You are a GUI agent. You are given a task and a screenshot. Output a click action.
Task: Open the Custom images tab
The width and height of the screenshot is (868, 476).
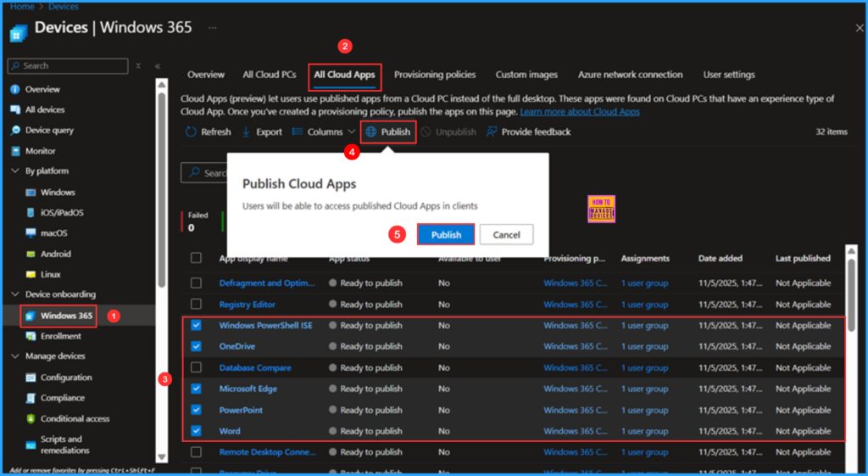tap(526, 75)
